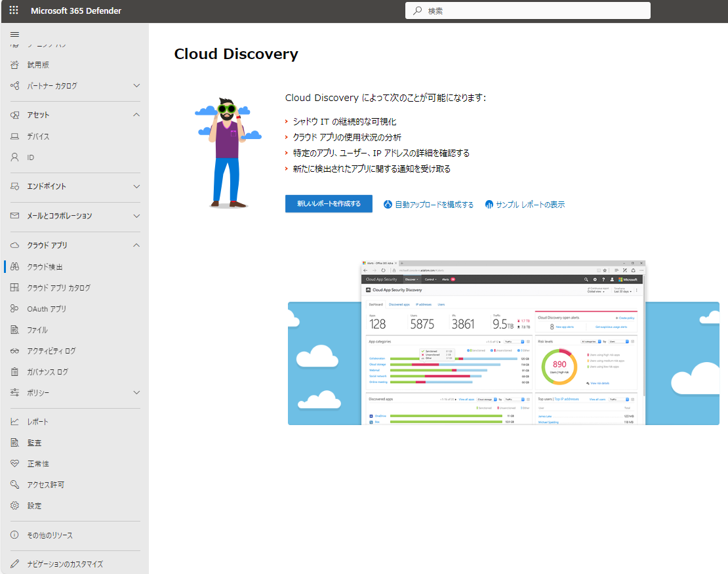Expand パートナー カタログ chevron

[136, 85]
